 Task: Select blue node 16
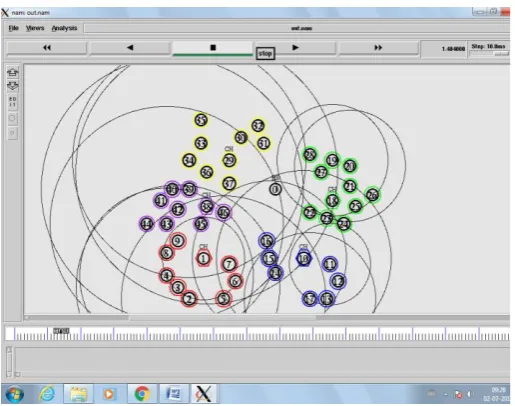[x=266, y=241]
